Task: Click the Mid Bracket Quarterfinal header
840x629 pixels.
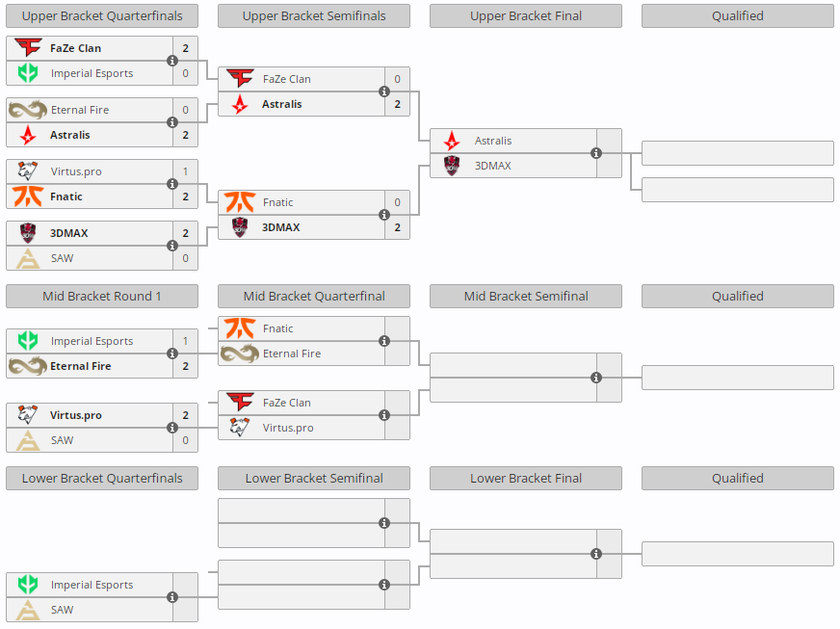Action: click(x=314, y=296)
